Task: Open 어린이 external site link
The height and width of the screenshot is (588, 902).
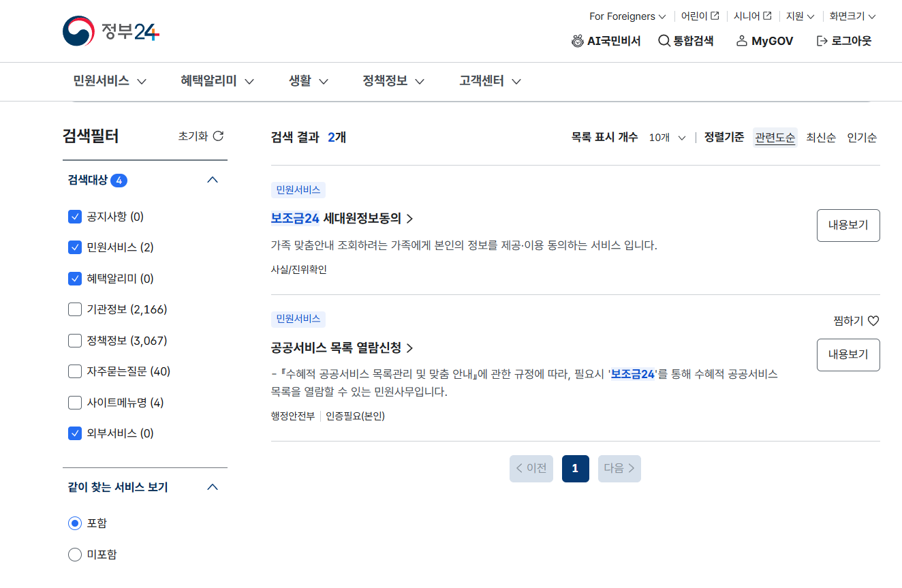Action: coord(700,16)
